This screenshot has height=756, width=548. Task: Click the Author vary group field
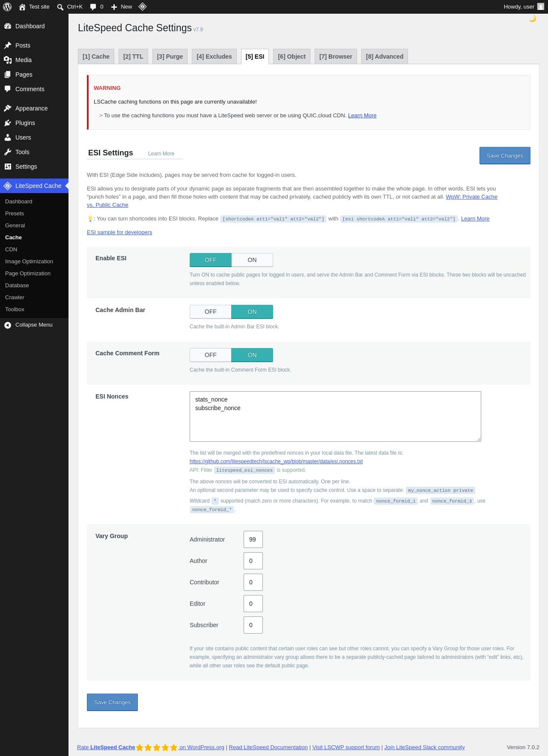coord(253,561)
